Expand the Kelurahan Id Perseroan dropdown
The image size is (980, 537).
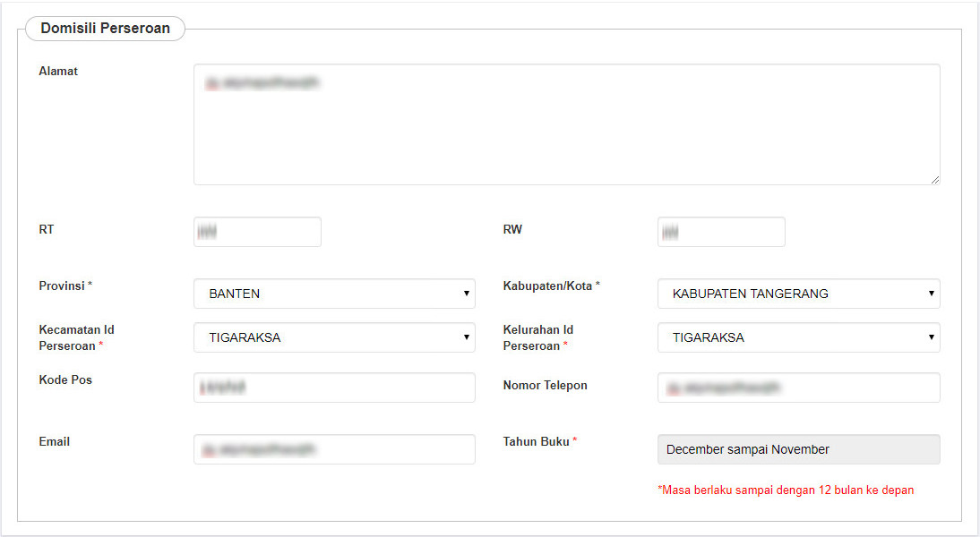798,337
